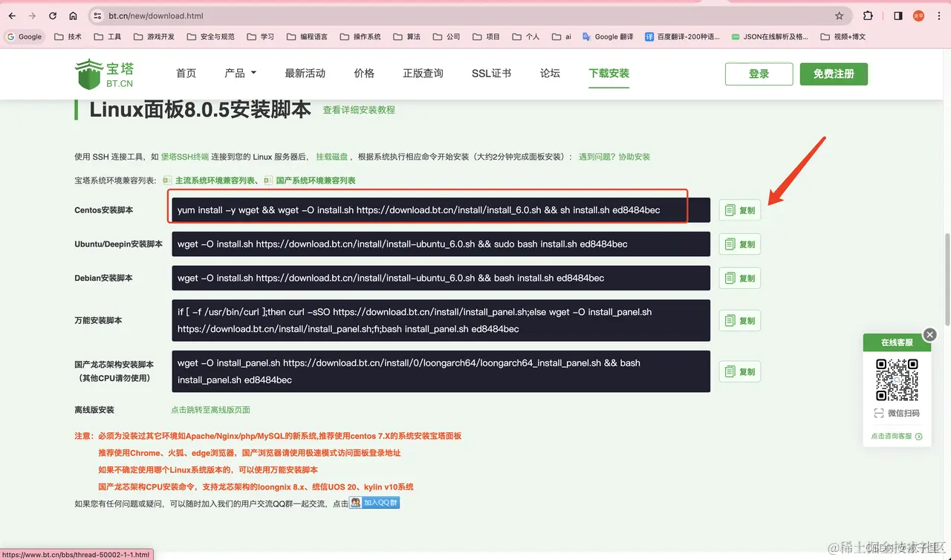
Task: Click the Centos yum install command text
Action: [x=418, y=210]
